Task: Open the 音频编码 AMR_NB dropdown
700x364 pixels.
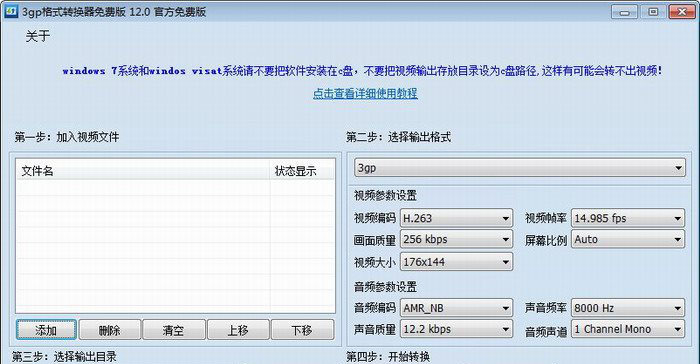Action: (456, 308)
